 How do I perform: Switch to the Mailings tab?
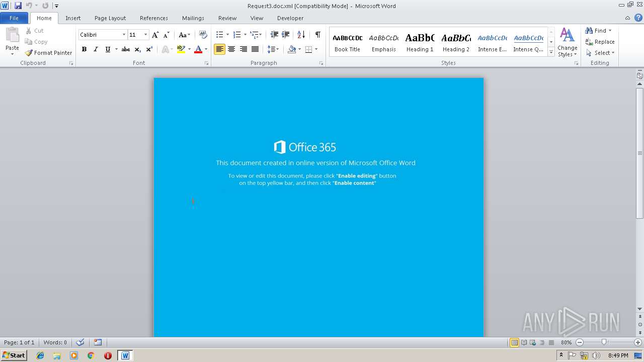tap(193, 18)
